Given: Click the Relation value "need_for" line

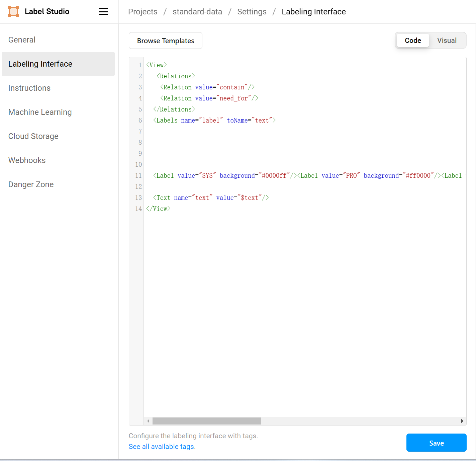Looking at the screenshot, I should [209, 98].
